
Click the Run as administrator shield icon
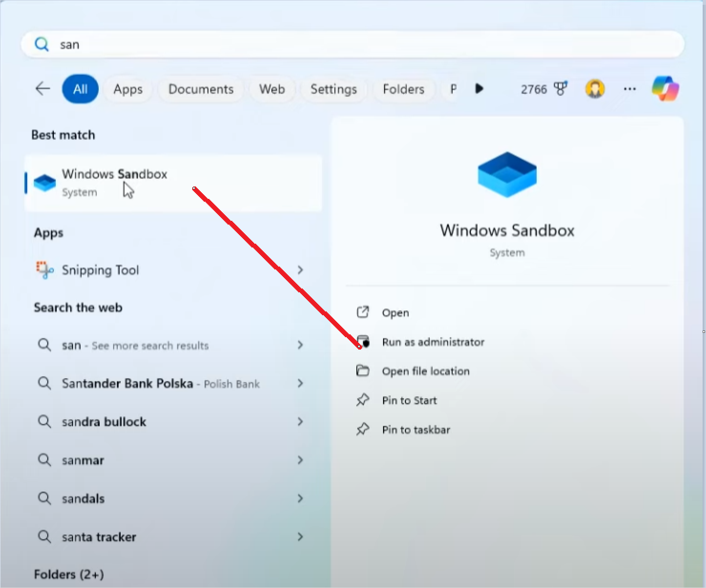coord(363,341)
